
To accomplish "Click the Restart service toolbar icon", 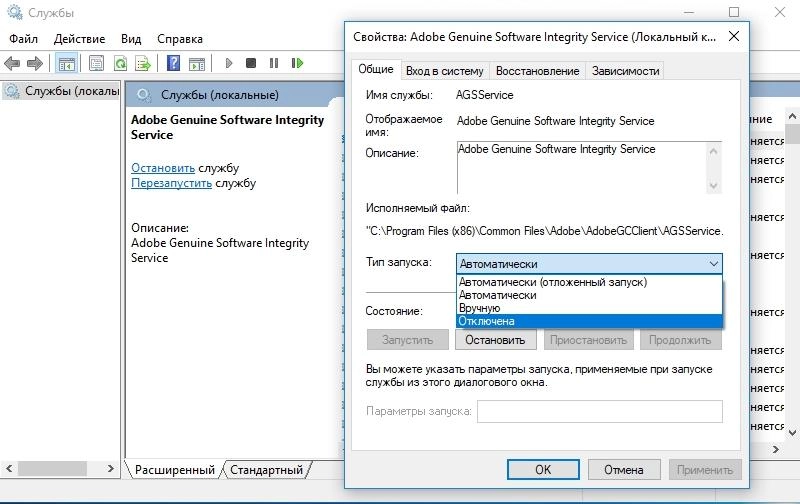I will tap(297, 63).
